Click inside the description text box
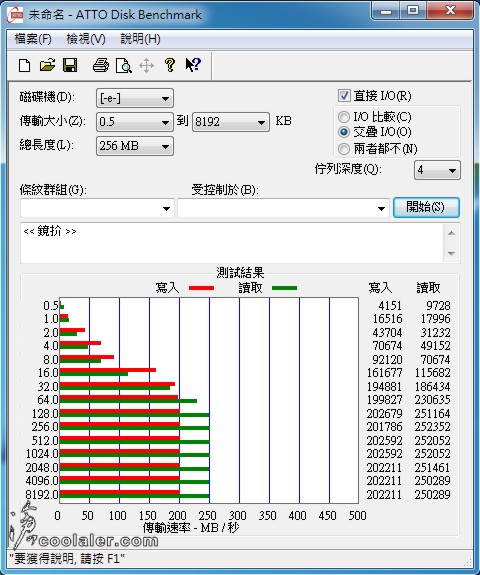The image size is (480, 575). 232,243
